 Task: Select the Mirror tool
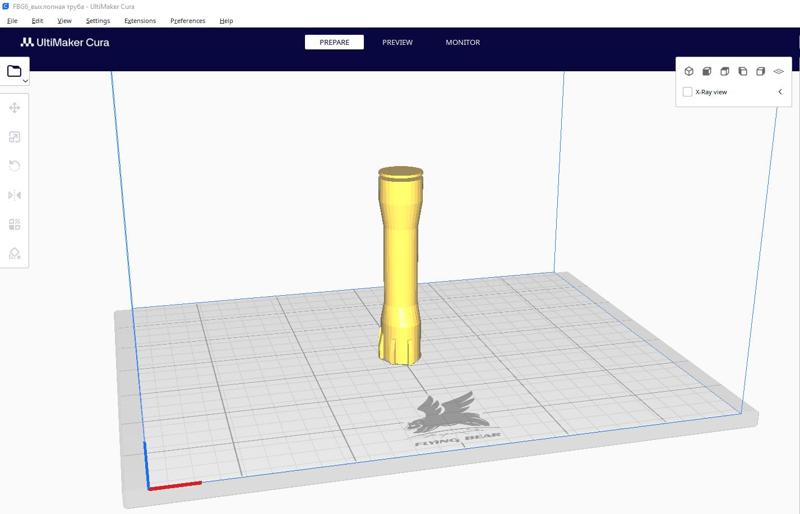[14, 195]
